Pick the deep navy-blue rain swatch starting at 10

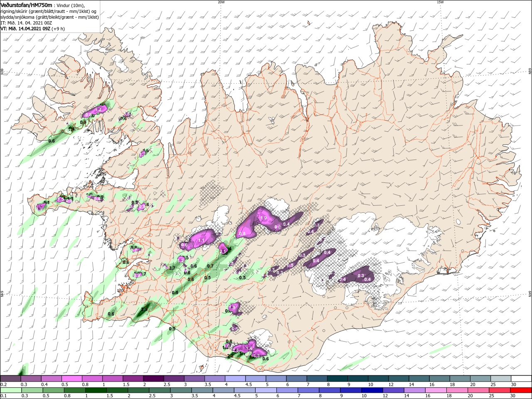[x=372, y=390]
